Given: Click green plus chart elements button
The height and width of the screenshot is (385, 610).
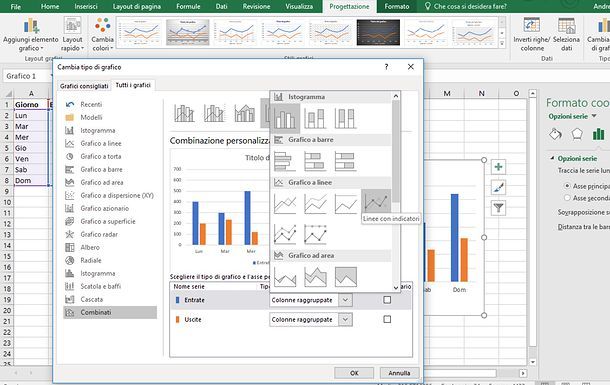Looking at the screenshot, I should click(498, 167).
